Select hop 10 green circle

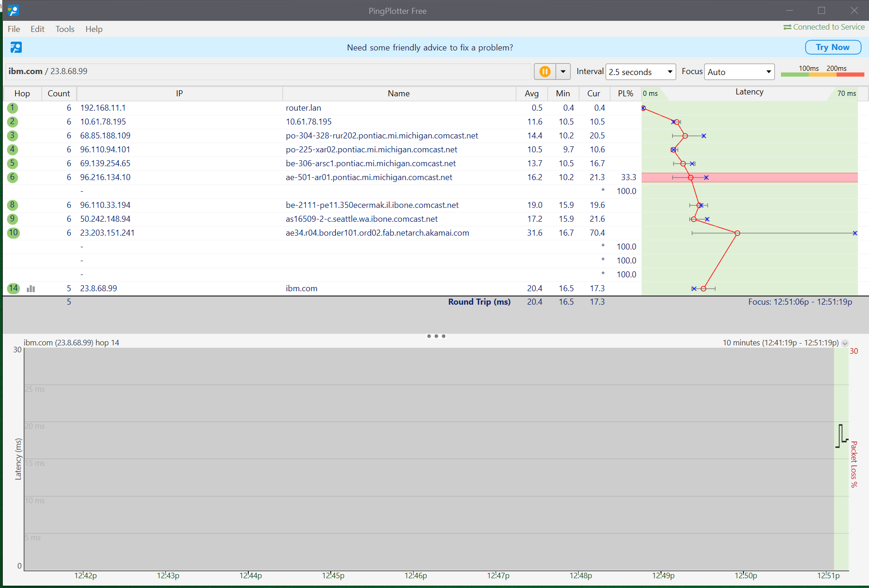[13, 233]
